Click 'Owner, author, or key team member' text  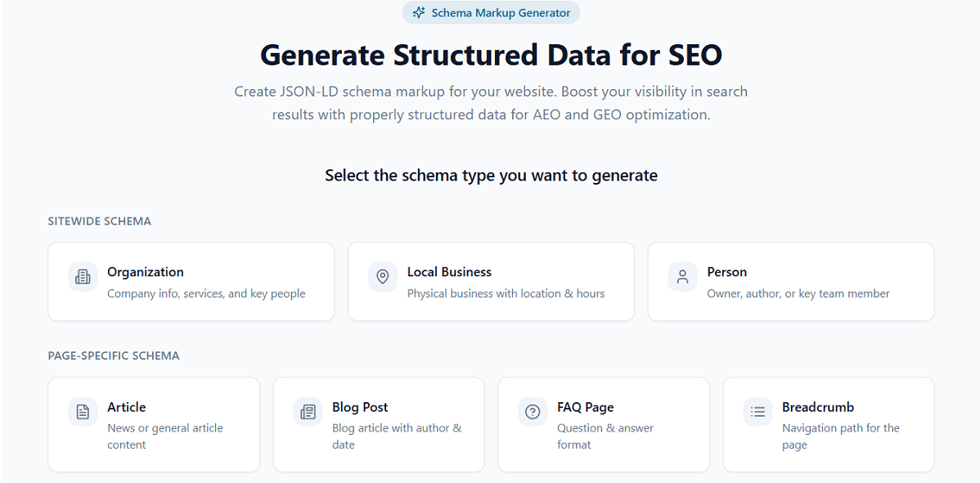pyautogui.click(x=798, y=293)
